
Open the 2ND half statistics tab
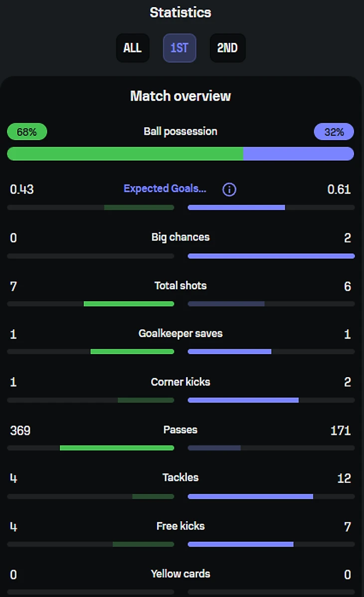coord(227,48)
